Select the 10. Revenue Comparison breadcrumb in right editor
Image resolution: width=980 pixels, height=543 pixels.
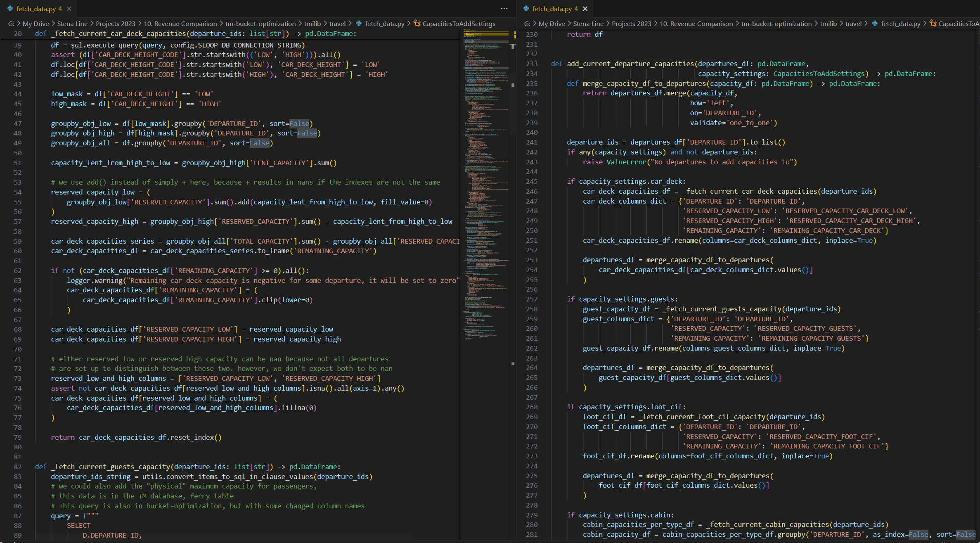696,24
